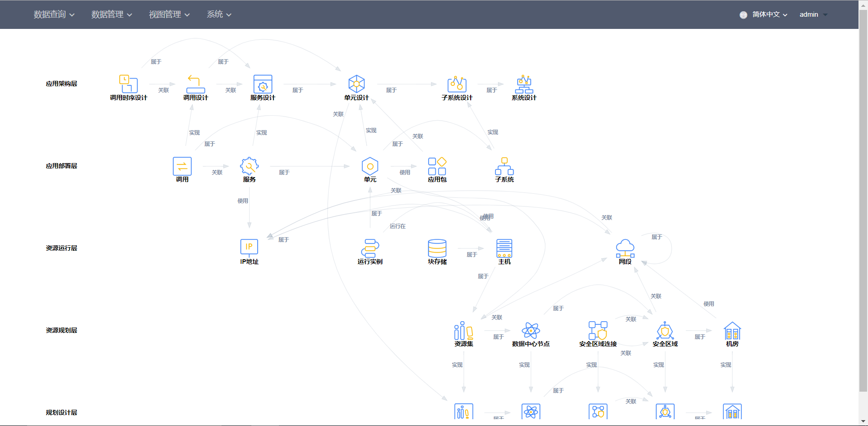868x426 pixels.
Task: Click the 调用 node icon
Action: pyautogui.click(x=182, y=166)
